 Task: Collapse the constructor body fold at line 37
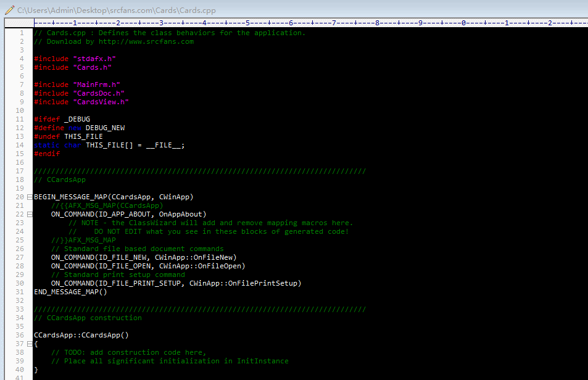coord(30,344)
